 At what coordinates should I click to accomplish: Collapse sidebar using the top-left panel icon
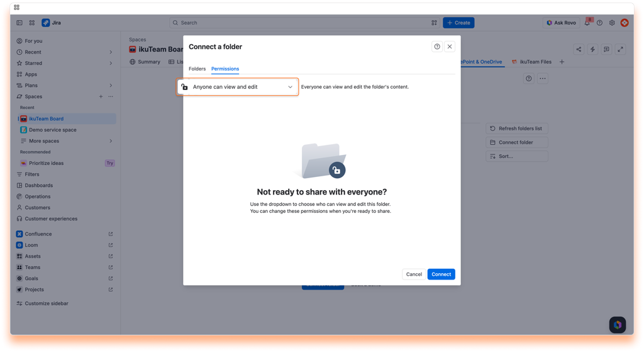(x=19, y=23)
